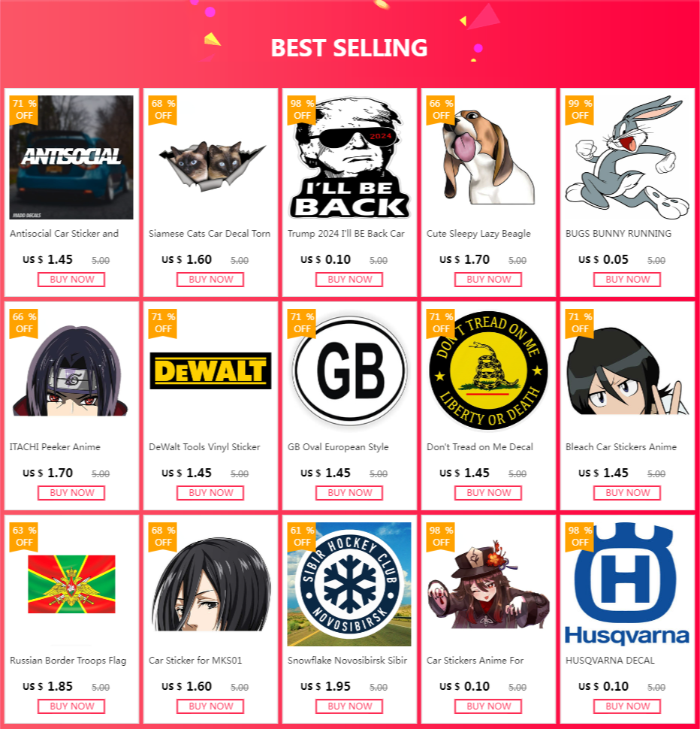Image resolution: width=700 pixels, height=729 pixels.
Task: Open the Sibir Hockey Club image
Action: (x=348, y=584)
